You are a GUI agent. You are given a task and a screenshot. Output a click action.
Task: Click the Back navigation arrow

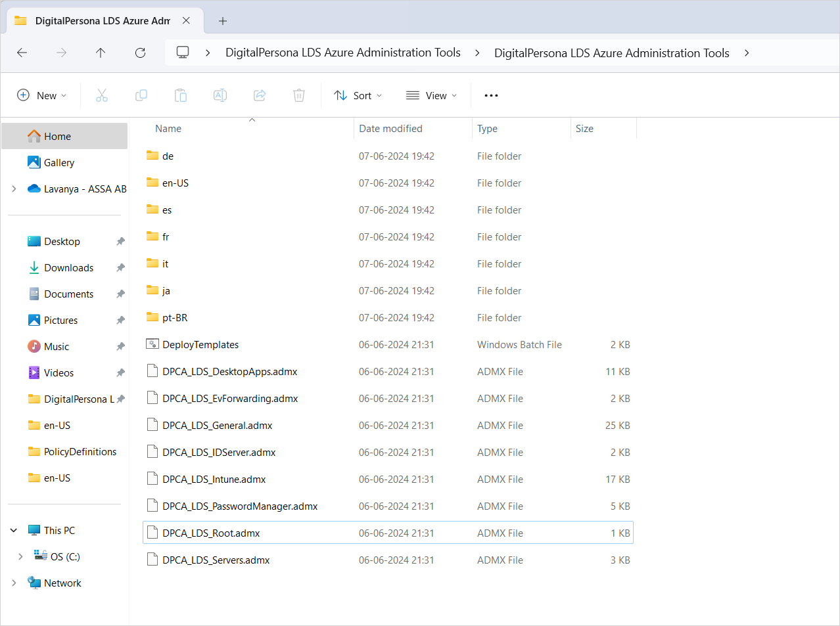coord(22,53)
